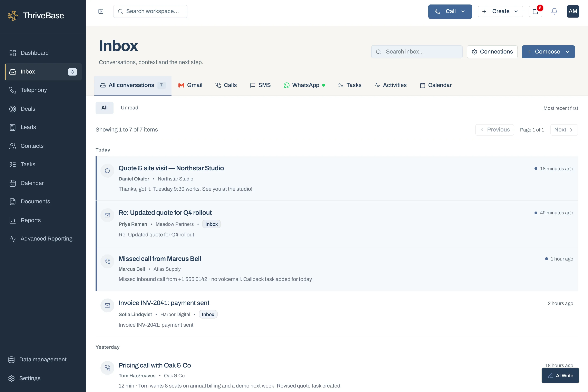Open Leads in the sidebar
The height and width of the screenshot is (392, 588).
[43, 127]
